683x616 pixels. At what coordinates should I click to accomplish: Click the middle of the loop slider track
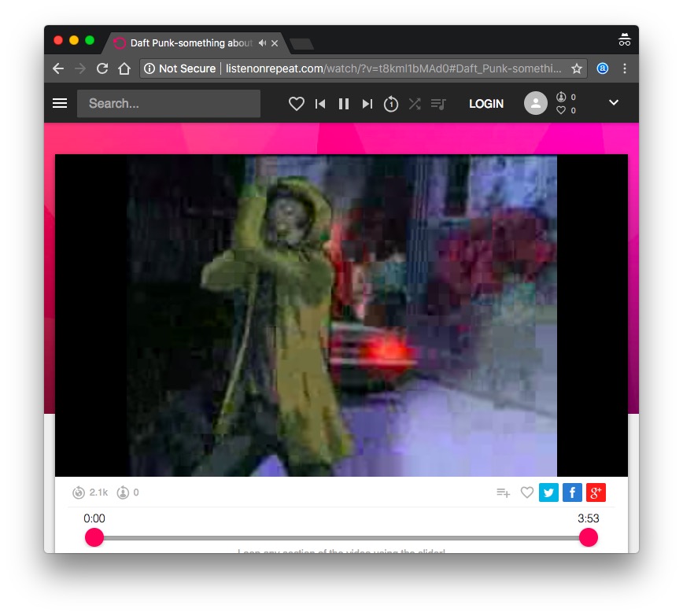coord(341,538)
